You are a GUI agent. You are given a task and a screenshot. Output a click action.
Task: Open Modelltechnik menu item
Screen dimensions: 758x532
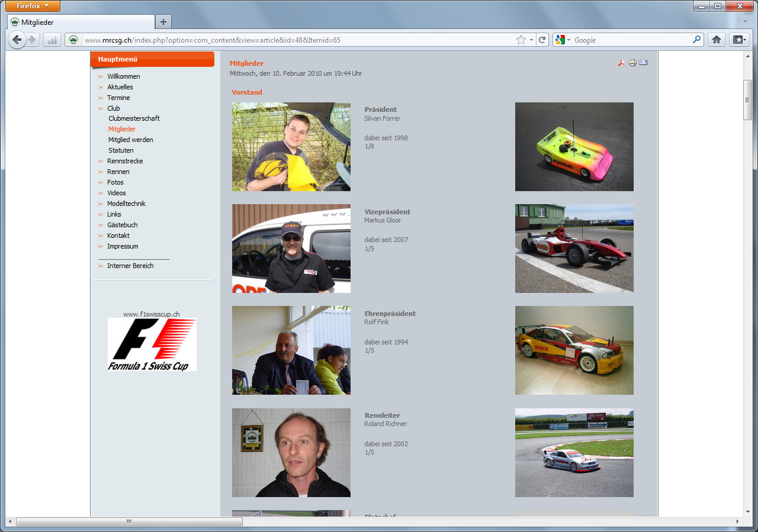(x=126, y=204)
